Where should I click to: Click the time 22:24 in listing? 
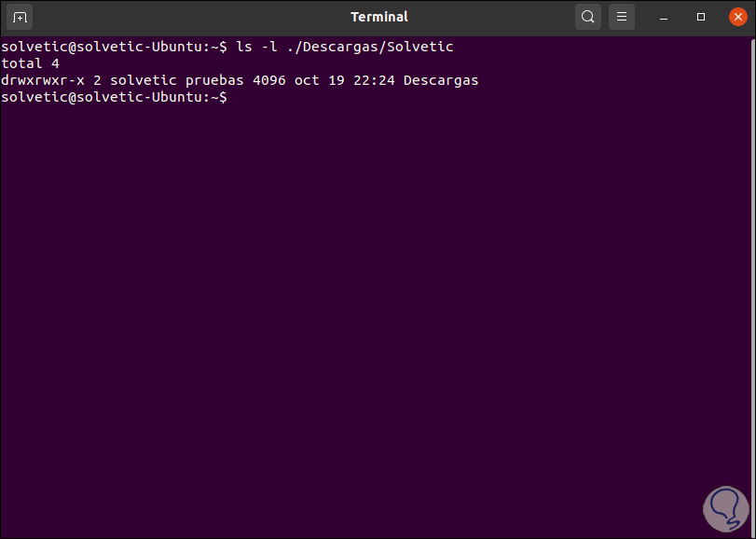click(x=375, y=80)
